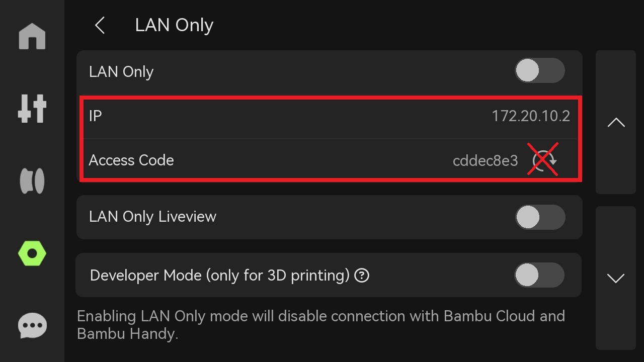This screenshot has width=644, height=362.
Task: Click the LAN Only page title
Action: [174, 25]
